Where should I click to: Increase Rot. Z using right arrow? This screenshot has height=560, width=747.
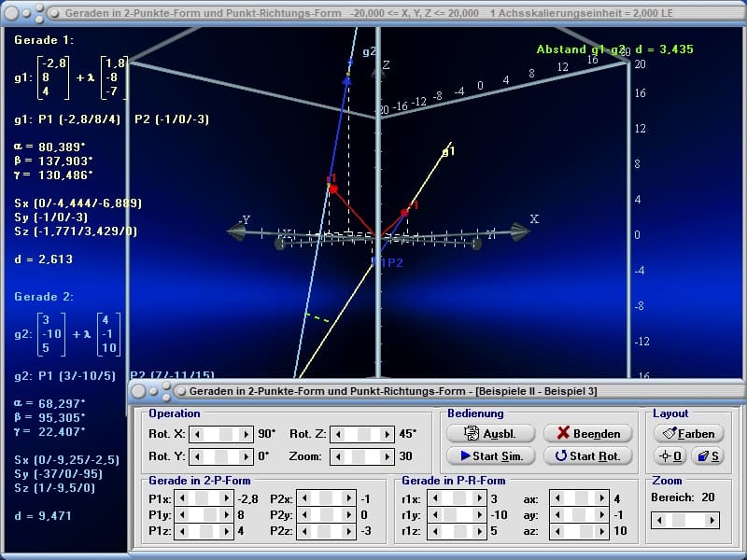tap(387, 434)
